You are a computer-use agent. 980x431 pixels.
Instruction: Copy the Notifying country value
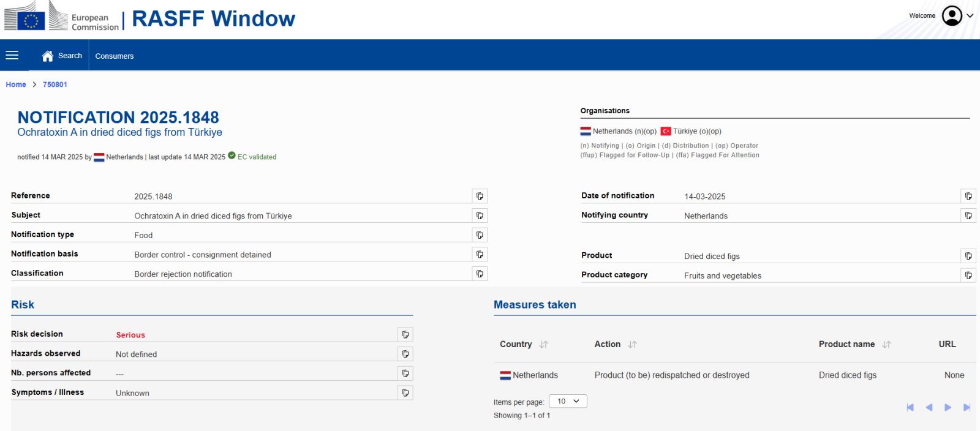(x=968, y=215)
